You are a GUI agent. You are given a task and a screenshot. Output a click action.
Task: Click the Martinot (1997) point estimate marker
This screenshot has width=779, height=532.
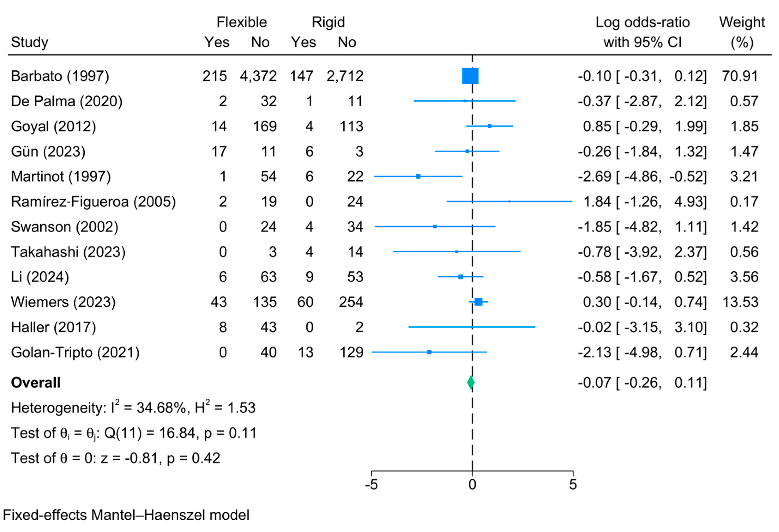[418, 176]
